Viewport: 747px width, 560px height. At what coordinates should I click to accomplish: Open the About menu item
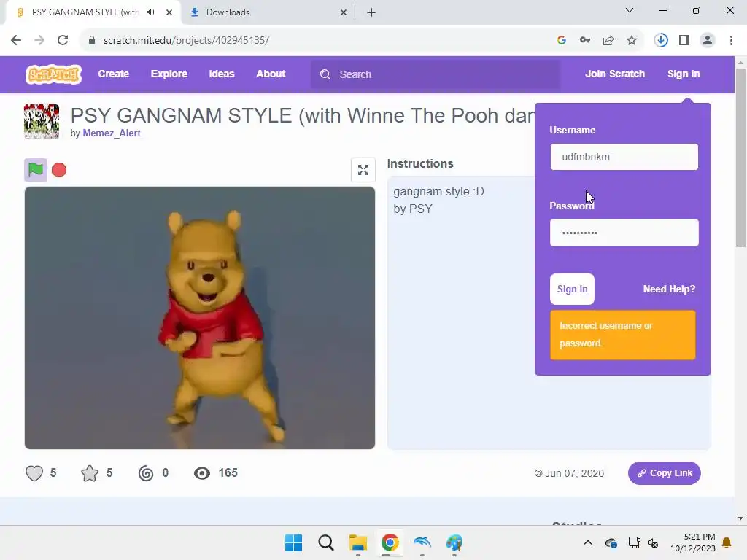pos(271,74)
